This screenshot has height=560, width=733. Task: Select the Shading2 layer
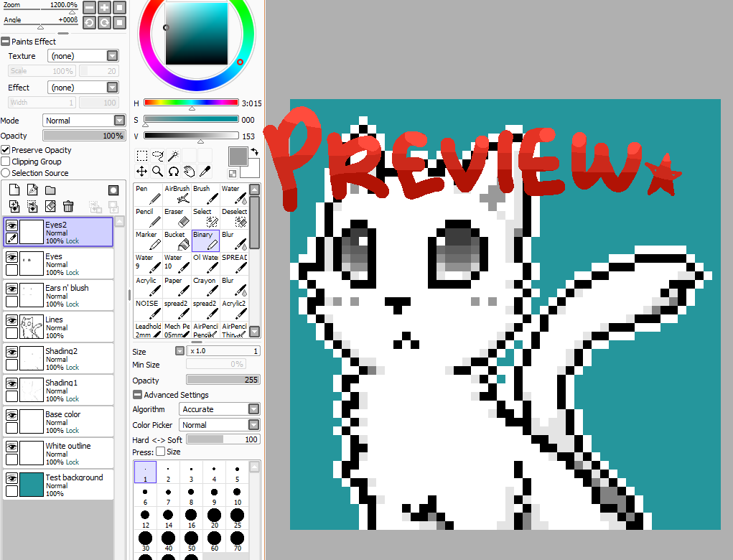tap(58, 358)
